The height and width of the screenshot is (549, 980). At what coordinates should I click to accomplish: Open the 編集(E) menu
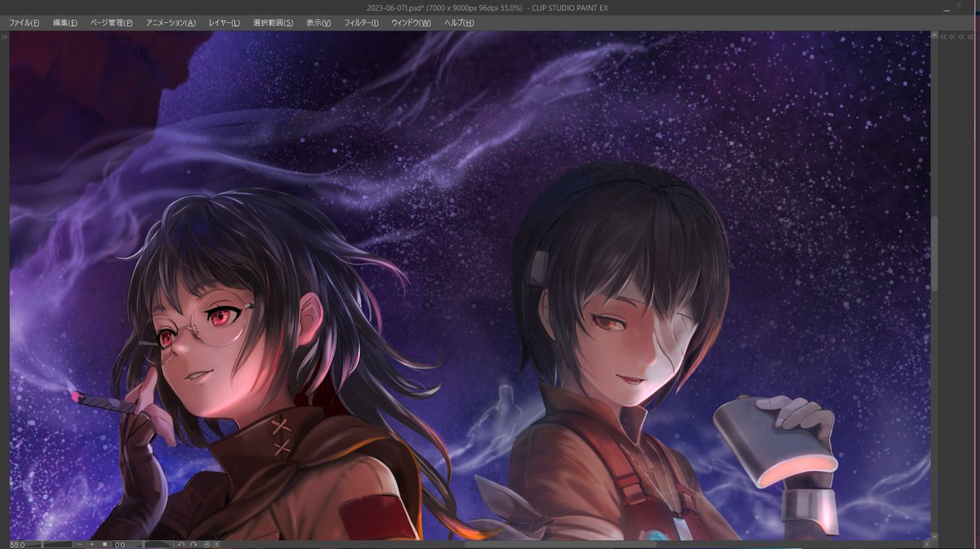(65, 23)
